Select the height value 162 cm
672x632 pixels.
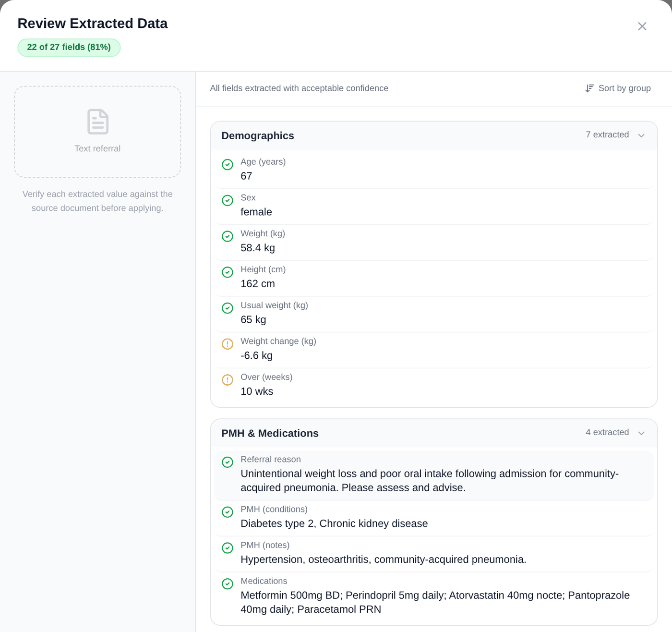(x=258, y=284)
